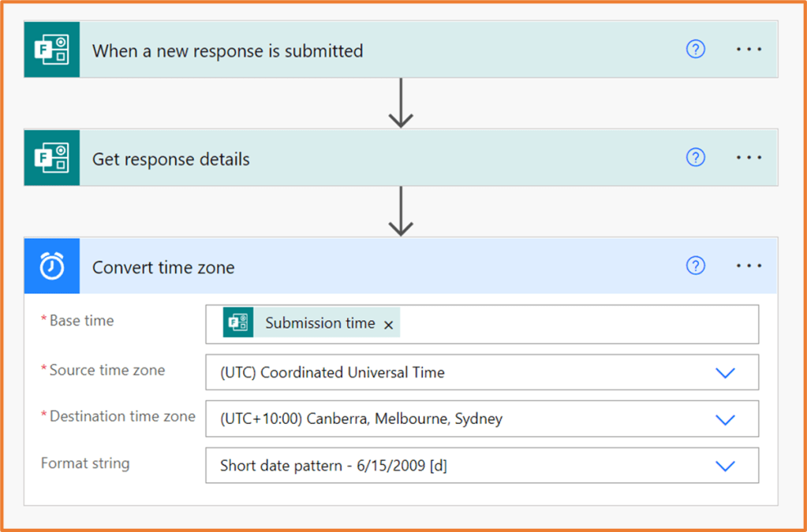This screenshot has width=807, height=532.
Task: Click Forms icon on Get response details
Action: (52, 158)
